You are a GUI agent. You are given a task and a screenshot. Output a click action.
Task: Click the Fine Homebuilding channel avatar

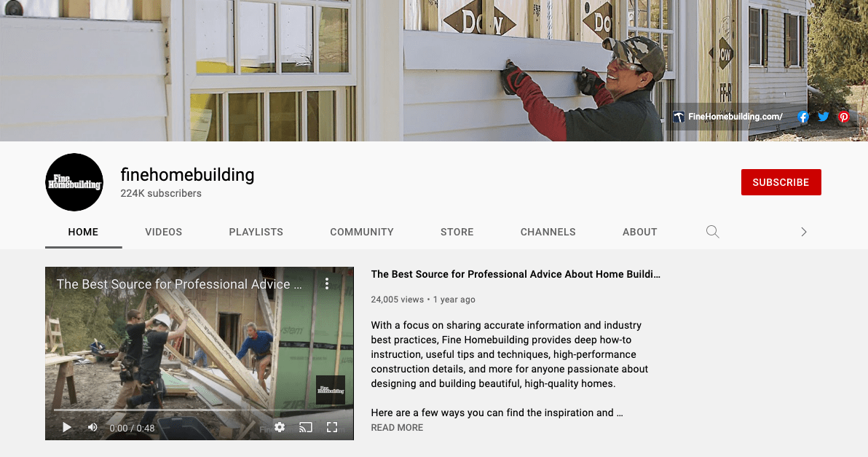pos(74,182)
